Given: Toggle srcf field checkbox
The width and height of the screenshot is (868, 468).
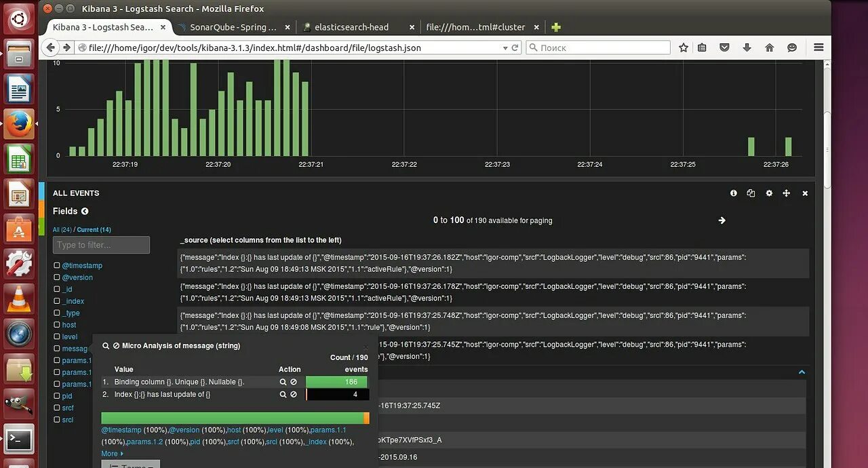Looking at the screenshot, I should click(x=57, y=408).
